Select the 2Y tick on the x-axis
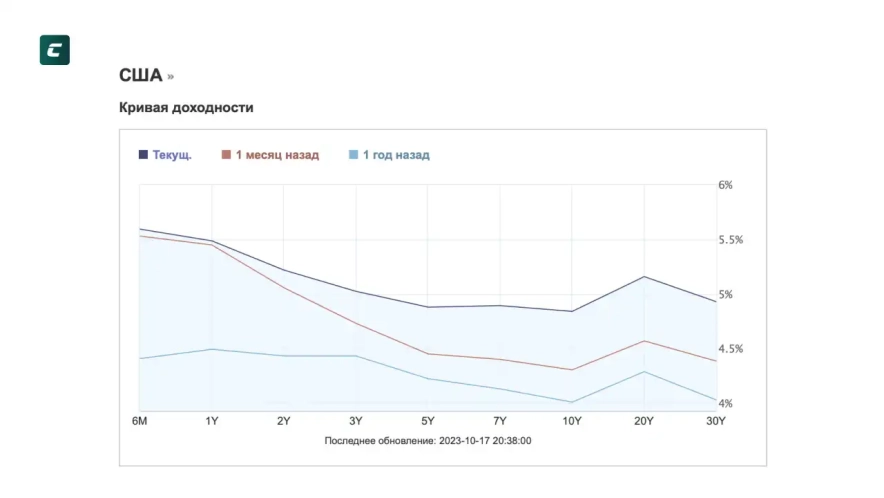 click(283, 421)
